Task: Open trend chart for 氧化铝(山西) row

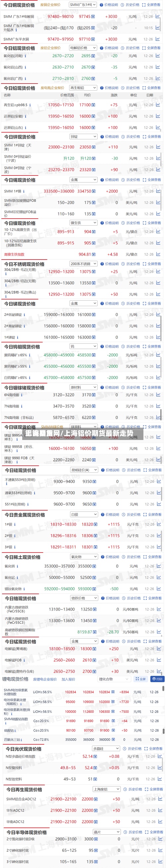Action: pos(158,67)
